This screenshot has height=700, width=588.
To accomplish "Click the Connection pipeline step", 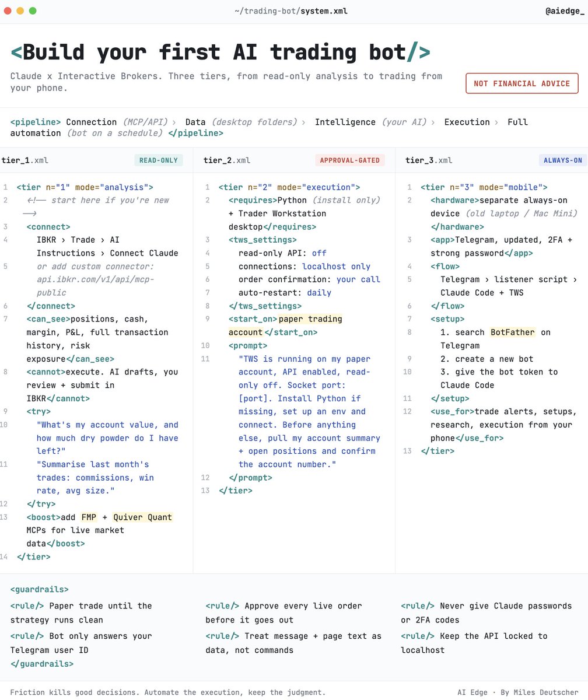I will [91, 122].
